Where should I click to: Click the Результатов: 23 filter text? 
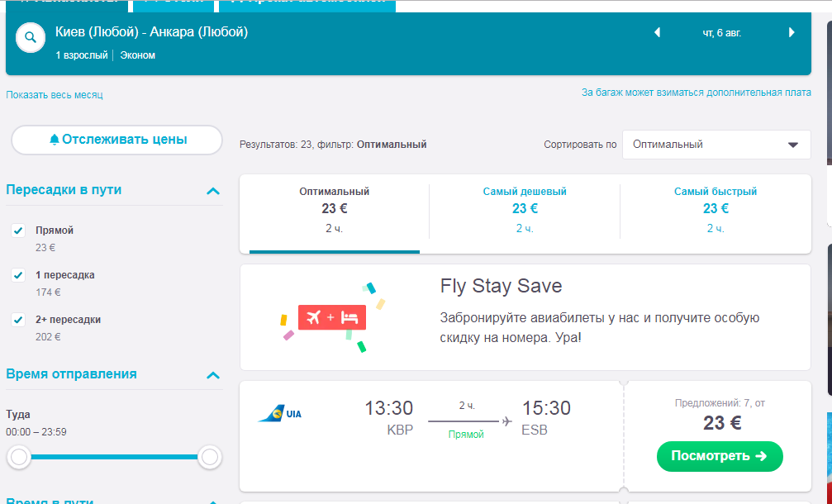(333, 145)
